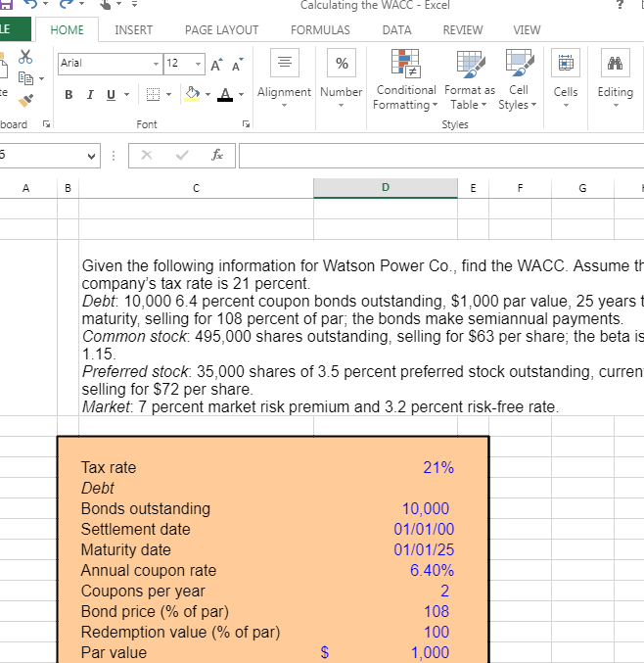Screen dimensions: 644x663
Task: Toggle Bold formatting
Action: tap(69, 94)
